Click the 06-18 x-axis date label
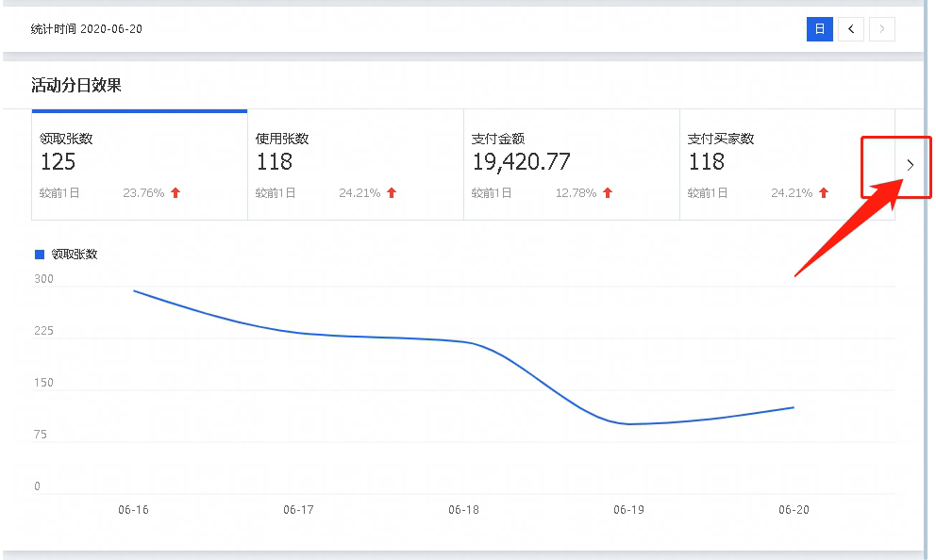 (463, 510)
